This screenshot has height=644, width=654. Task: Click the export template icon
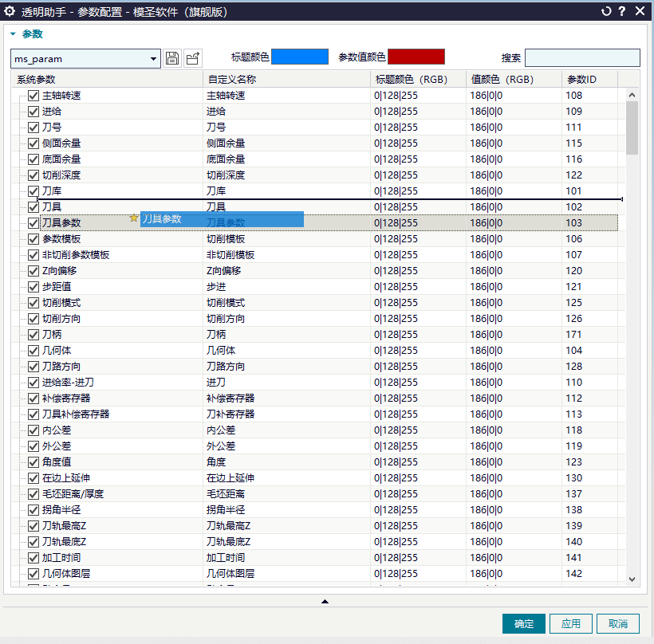click(x=193, y=58)
